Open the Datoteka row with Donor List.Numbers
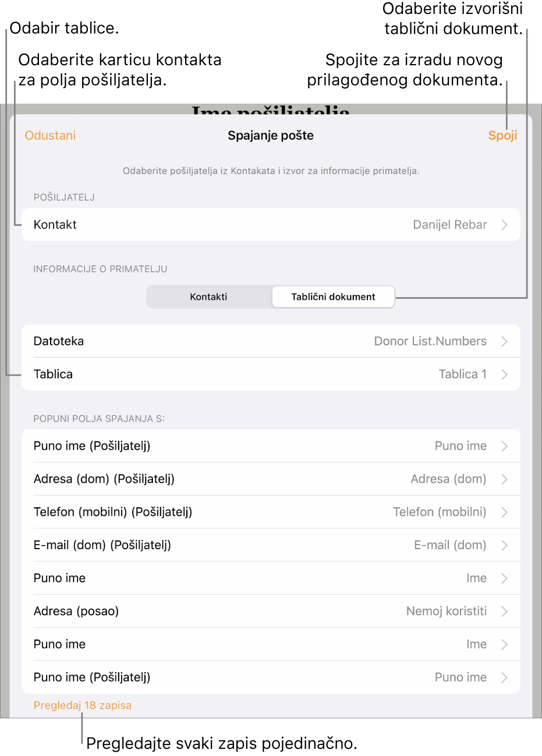The image size is (542, 756). (271, 341)
